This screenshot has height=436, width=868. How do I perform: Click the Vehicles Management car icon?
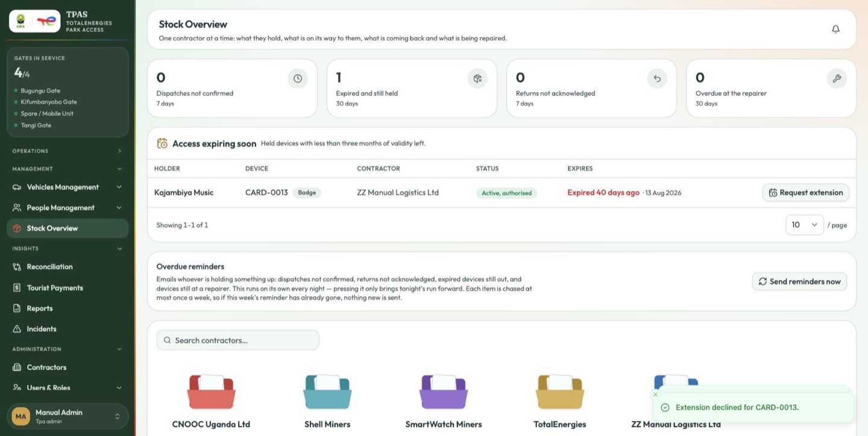tap(17, 187)
